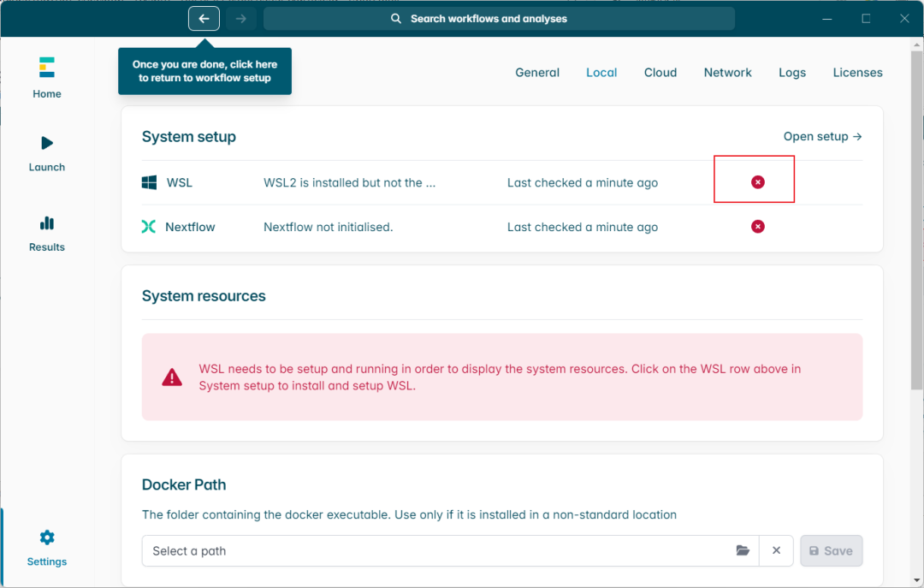This screenshot has width=924, height=588.
Task: Go to the Logs tab
Action: click(792, 73)
